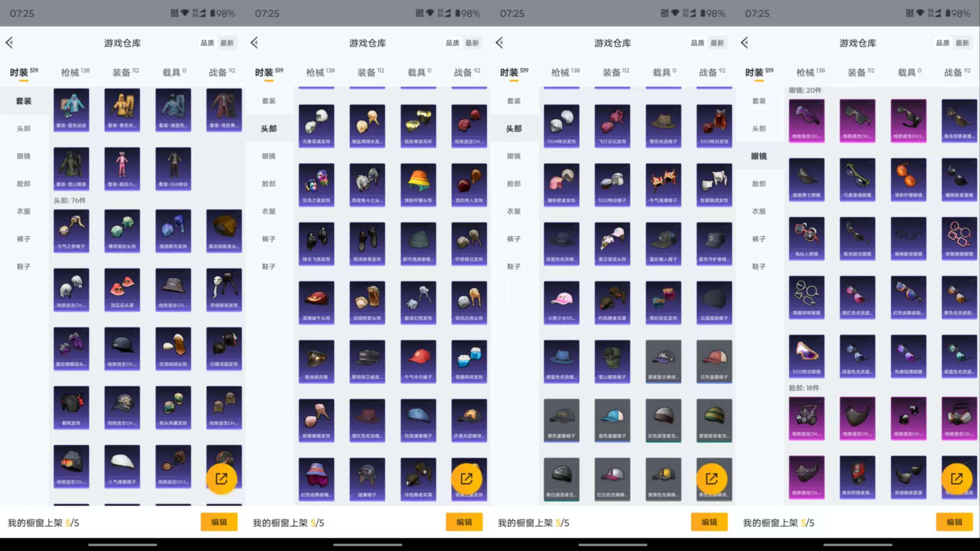This screenshot has height=551, width=980.
Task: Choose the 黄色名流帽子 fedora hat item
Action: [x=663, y=125]
